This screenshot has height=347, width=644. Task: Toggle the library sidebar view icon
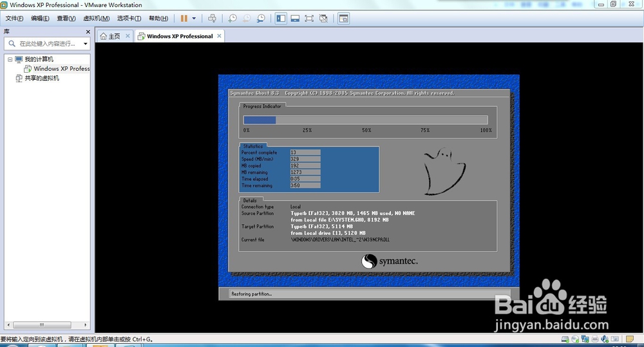point(281,19)
